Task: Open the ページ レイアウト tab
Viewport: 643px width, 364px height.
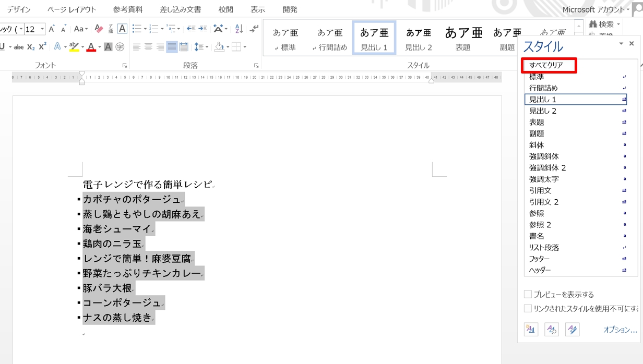Action: (x=72, y=9)
